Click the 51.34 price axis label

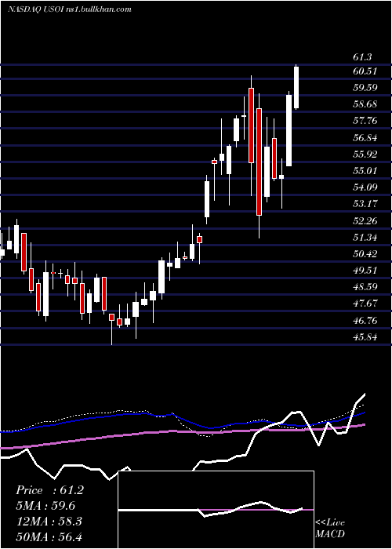pyautogui.click(x=365, y=238)
